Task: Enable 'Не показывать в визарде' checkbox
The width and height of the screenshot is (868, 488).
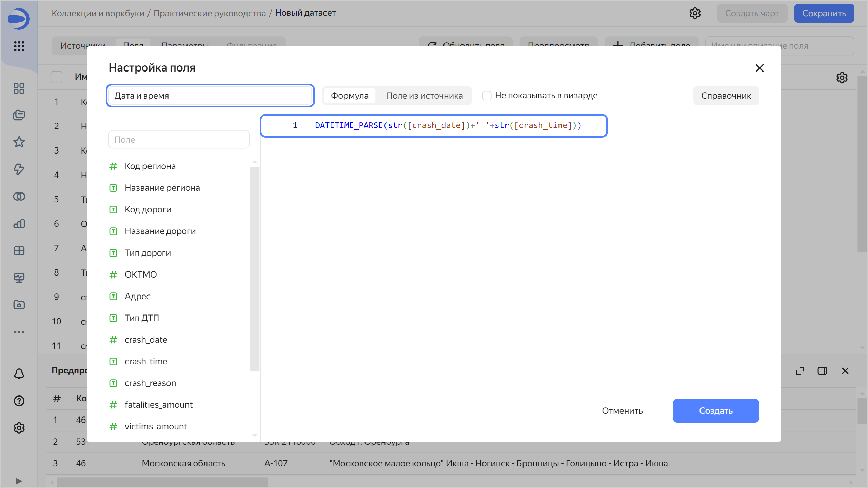Action: [x=487, y=96]
